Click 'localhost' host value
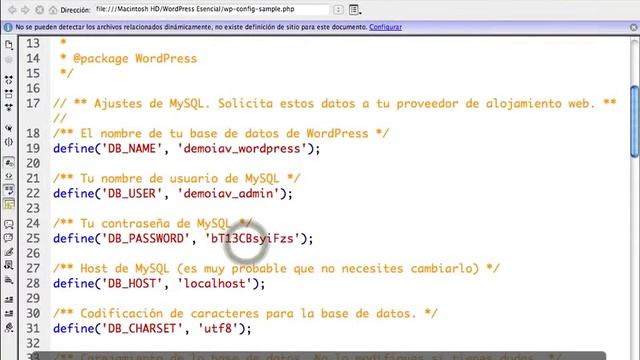The image size is (640, 360). tap(215, 283)
